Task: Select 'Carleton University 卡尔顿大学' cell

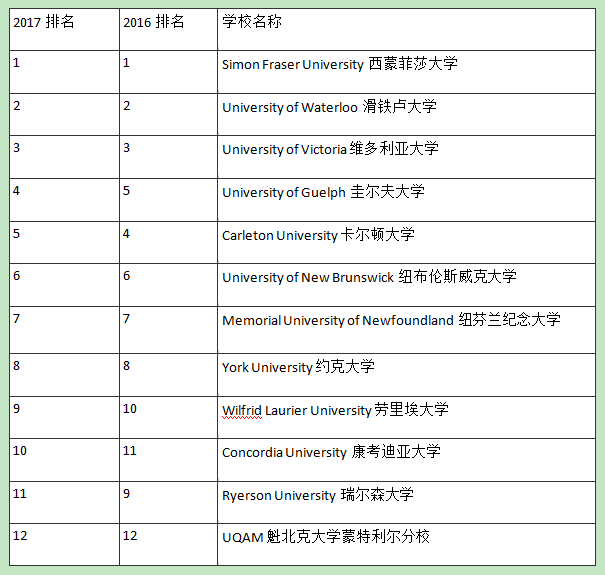Action: (407, 242)
